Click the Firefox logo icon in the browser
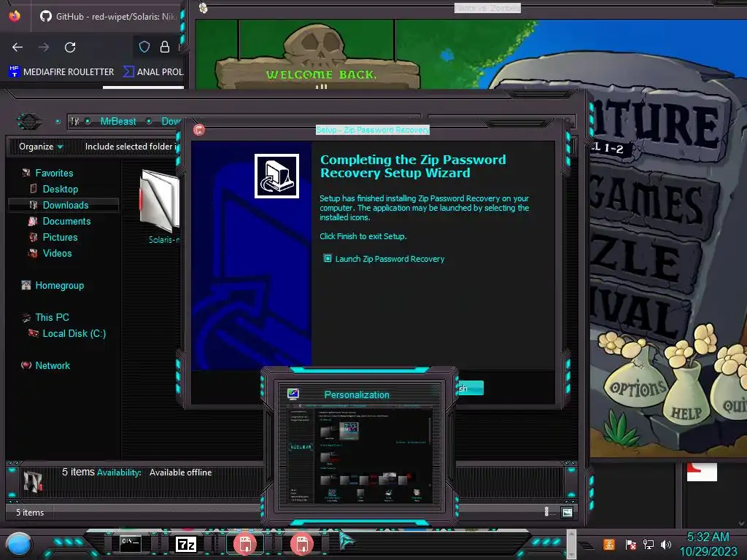Viewport: 747px width, 560px height. pyautogui.click(x=15, y=16)
